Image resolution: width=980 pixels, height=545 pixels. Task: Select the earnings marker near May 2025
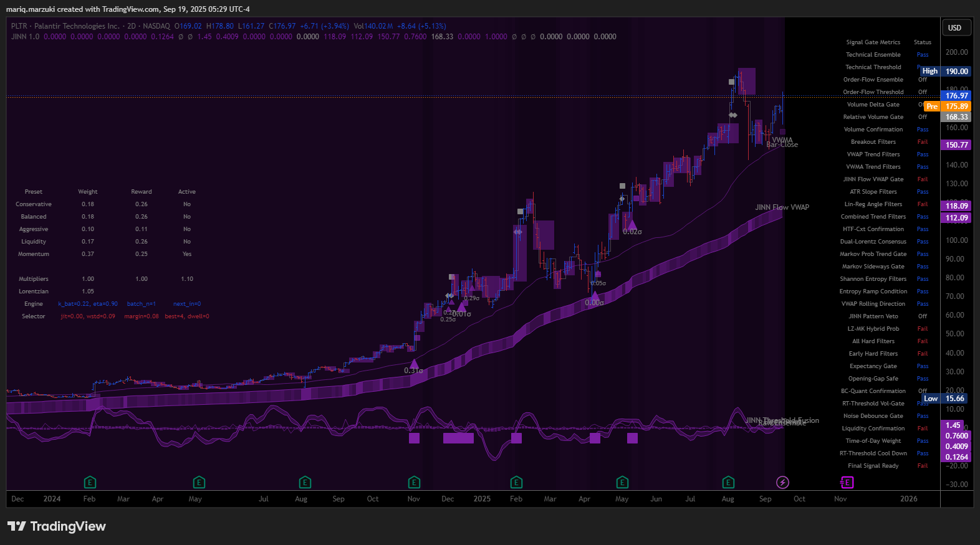[x=622, y=482]
